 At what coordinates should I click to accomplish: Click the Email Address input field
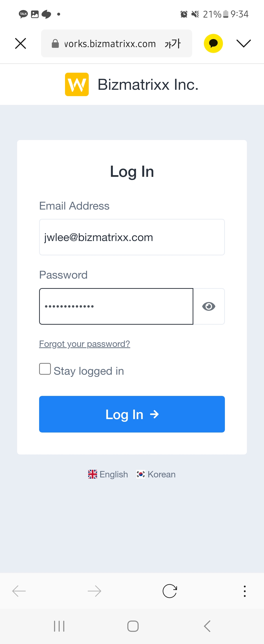pyautogui.click(x=132, y=237)
